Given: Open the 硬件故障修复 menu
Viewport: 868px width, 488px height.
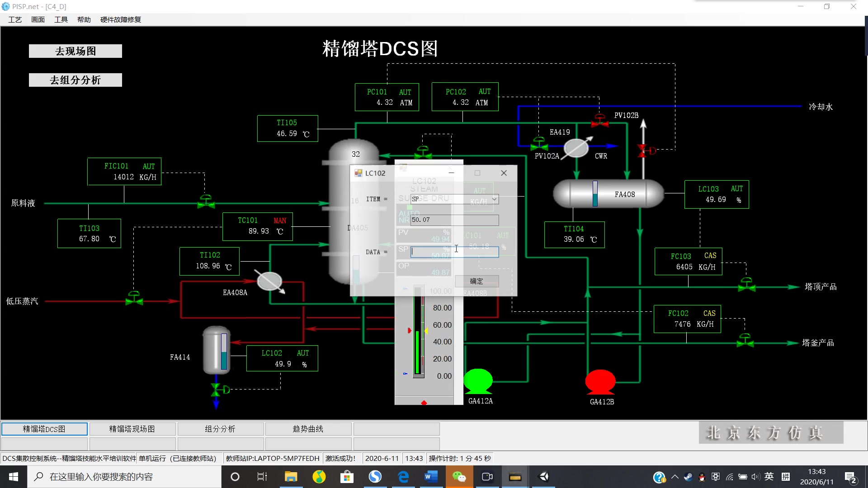Looking at the screenshot, I should (x=120, y=19).
